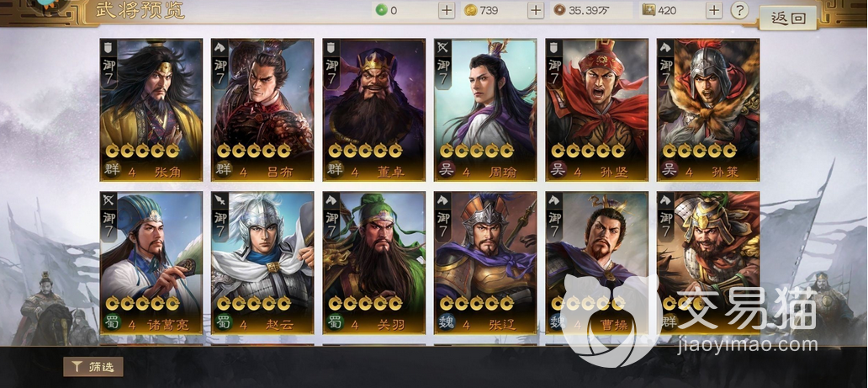868x388 pixels.
Task: Select the 张角 general card
Action: pyautogui.click(x=151, y=109)
